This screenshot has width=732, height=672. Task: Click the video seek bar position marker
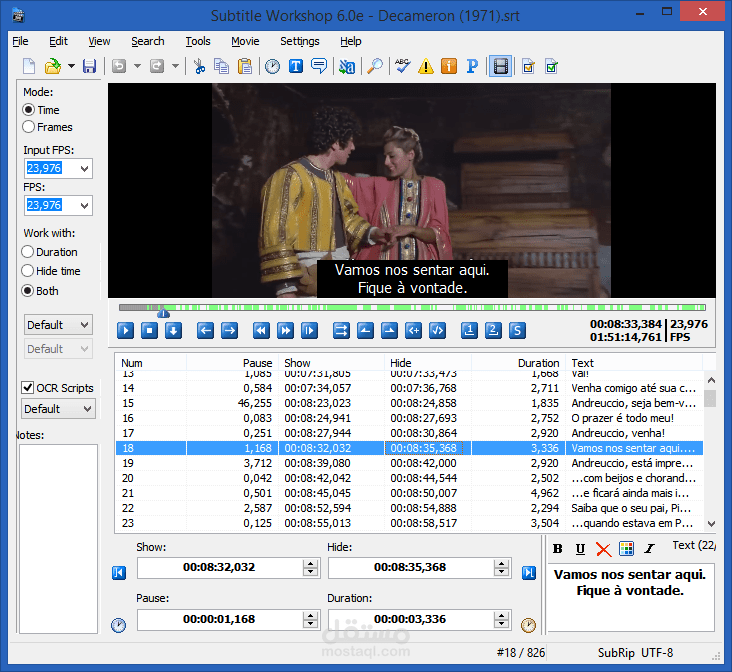[163, 312]
